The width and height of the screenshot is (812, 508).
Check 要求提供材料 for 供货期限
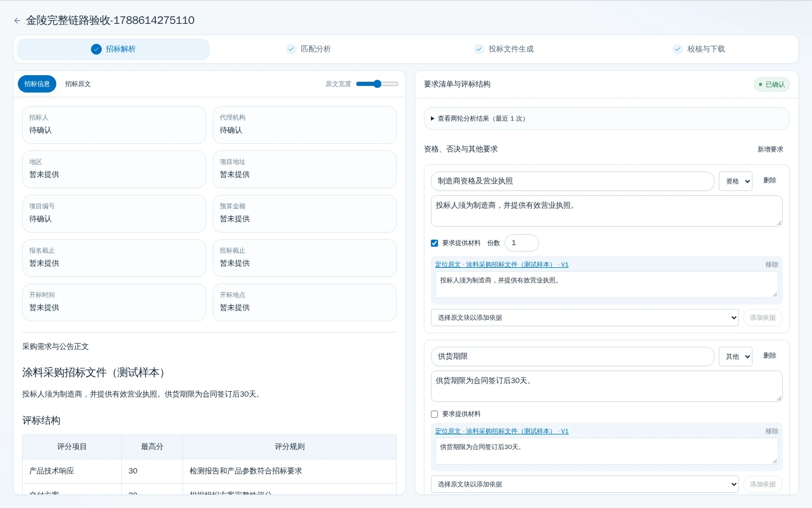pos(434,414)
